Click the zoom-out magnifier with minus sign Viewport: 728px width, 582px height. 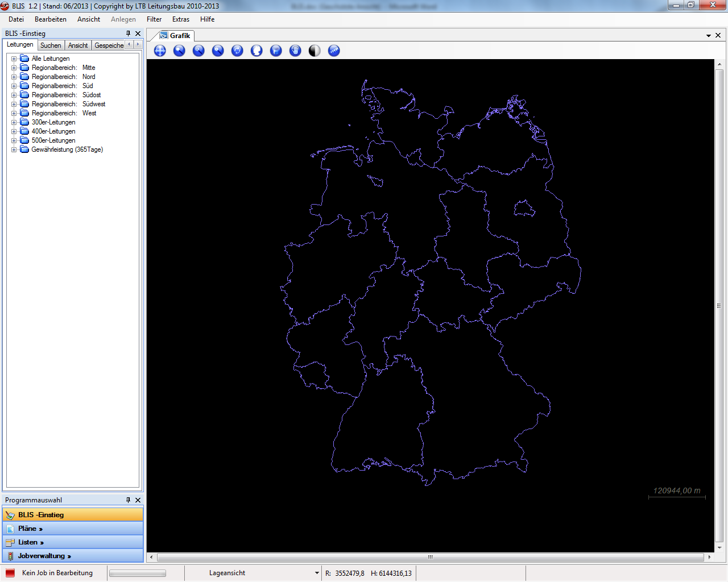click(218, 51)
